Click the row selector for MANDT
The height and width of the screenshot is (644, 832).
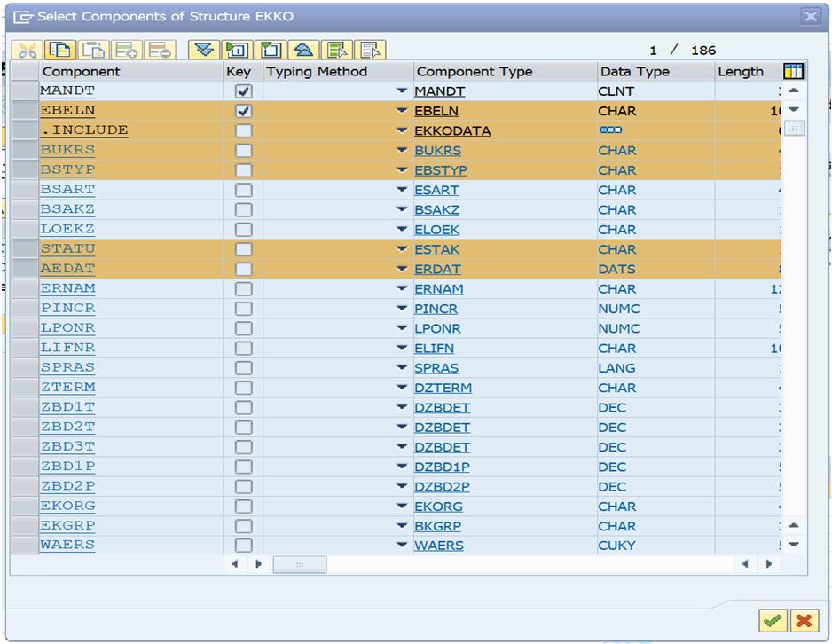click(x=25, y=90)
